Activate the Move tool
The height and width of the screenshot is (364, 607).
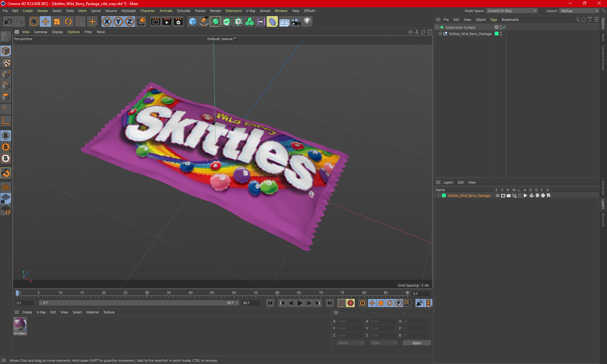46,21
